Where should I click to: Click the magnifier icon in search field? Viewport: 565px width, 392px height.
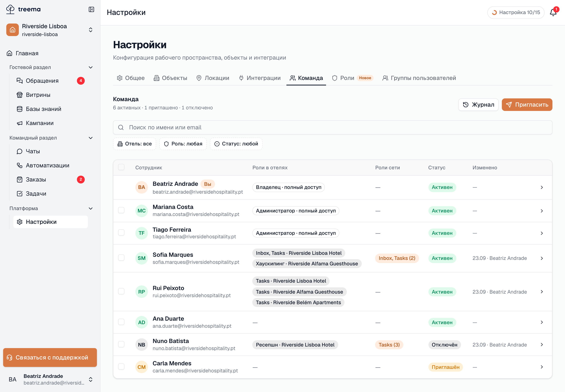pyautogui.click(x=121, y=127)
